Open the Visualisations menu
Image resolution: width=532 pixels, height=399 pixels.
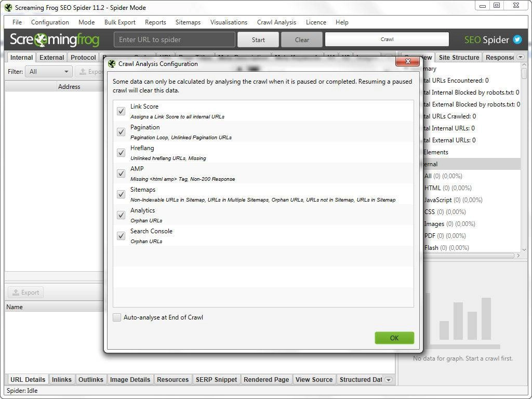click(229, 22)
